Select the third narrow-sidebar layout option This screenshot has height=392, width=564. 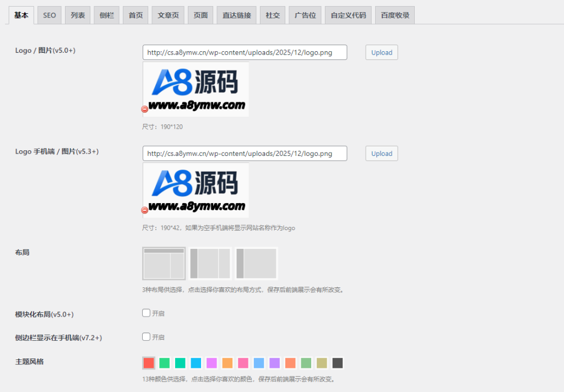[256, 263]
